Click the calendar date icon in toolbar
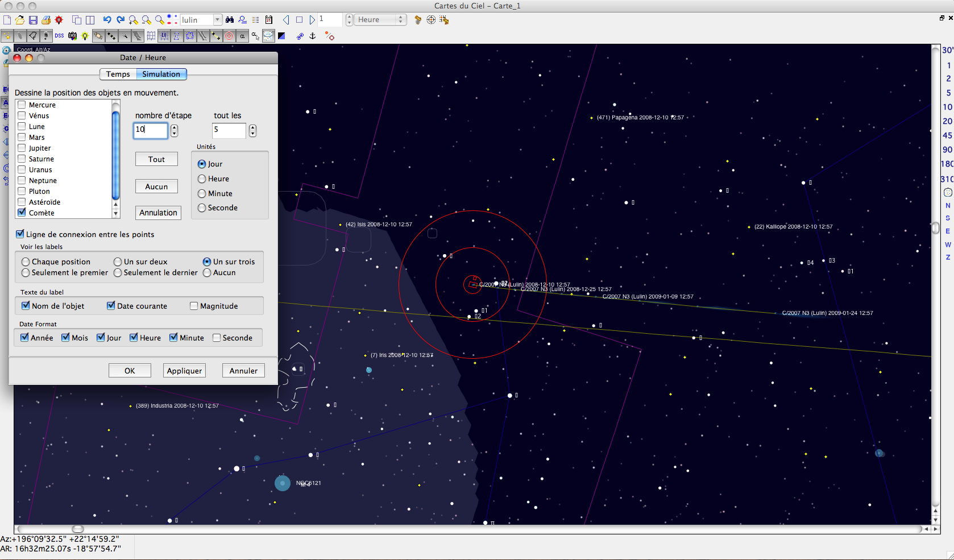This screenshot has height=560, width=954. click(269, 20)
